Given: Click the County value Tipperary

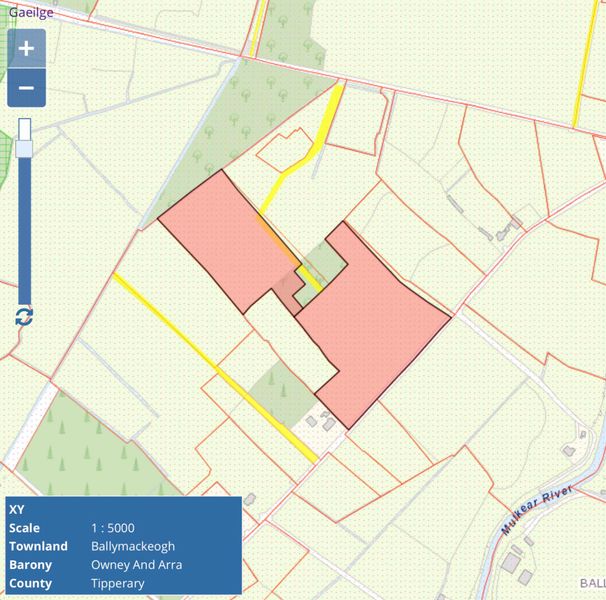Looking at the screenshot, I should (x=118, y=583).
